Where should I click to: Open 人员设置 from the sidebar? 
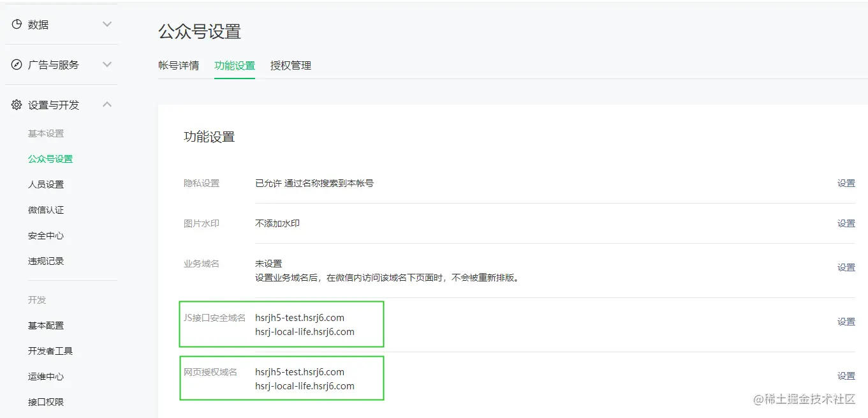coord(45,184)
